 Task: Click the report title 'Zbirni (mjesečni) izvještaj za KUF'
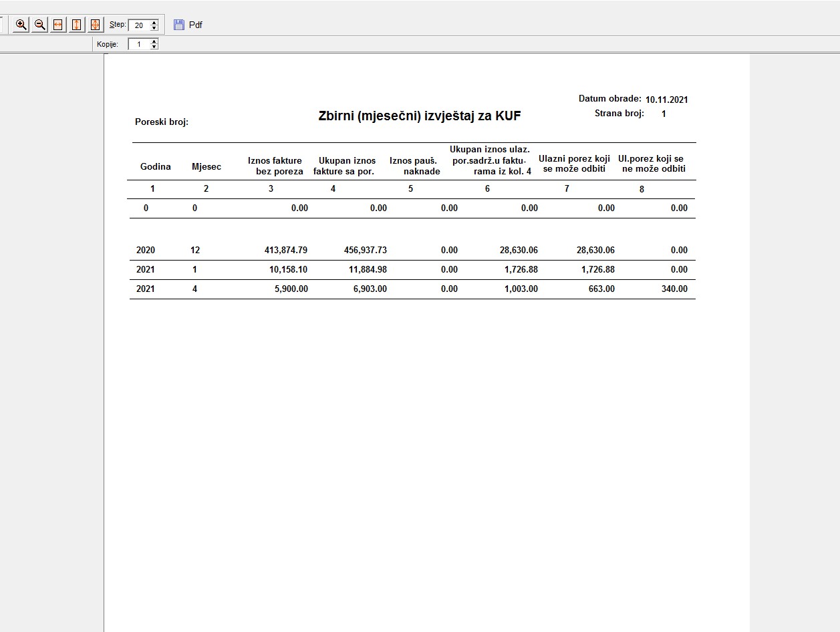click(x=419, y=116)
